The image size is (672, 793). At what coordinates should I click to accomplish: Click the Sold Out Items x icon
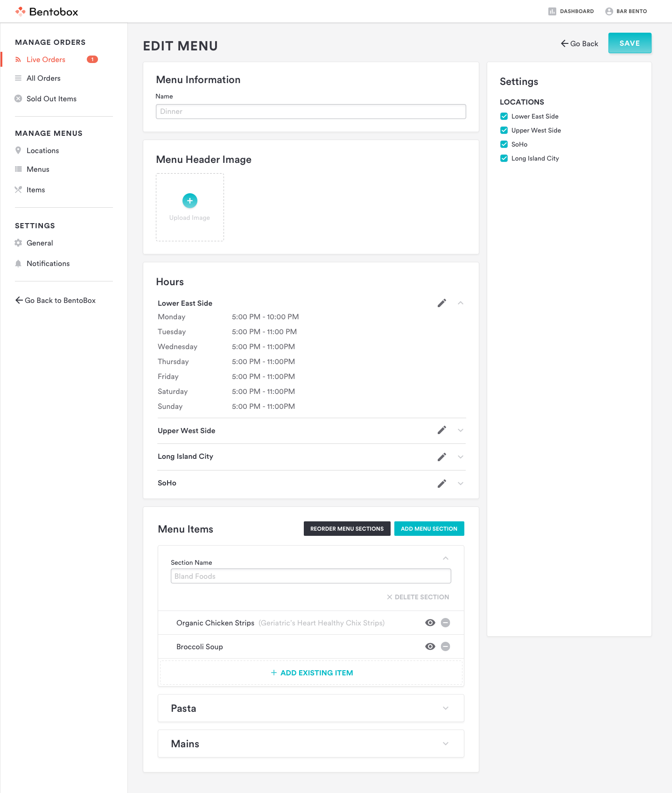(18, 98)
